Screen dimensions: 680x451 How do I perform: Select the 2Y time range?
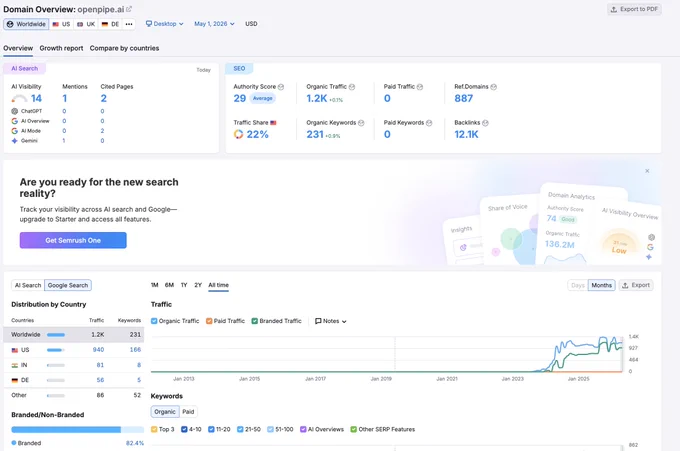[x=198, y=285]
